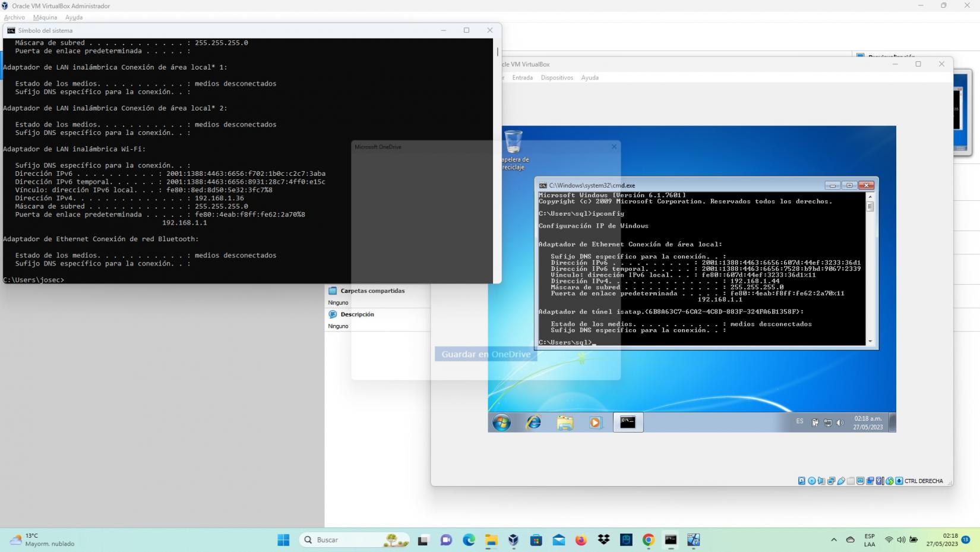This screenshot has width=980, height=552.
Task: Minimize the Windows 7 cmd.exe window
Action: click(833, 185)
